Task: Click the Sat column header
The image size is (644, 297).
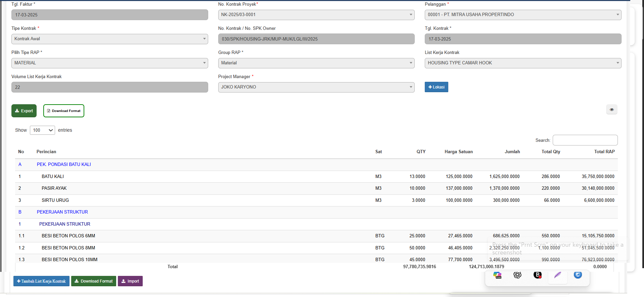Action: tap(378, 152)
